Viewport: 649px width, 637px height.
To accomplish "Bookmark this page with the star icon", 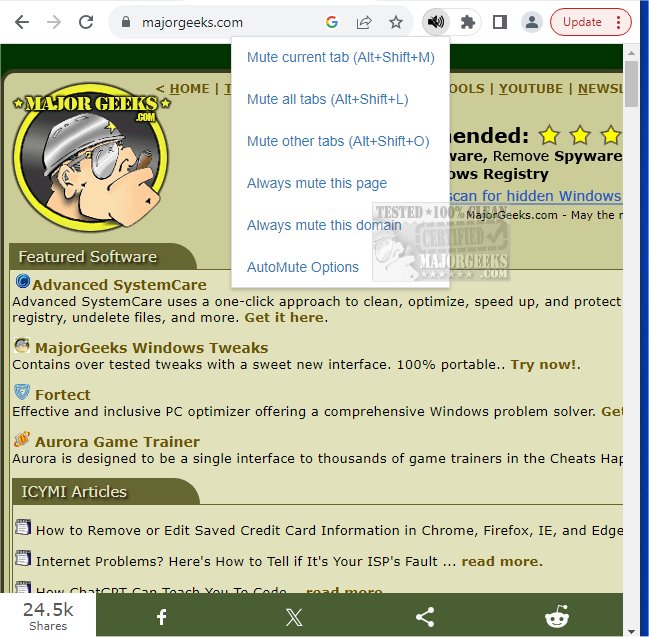I will [396, 22].
